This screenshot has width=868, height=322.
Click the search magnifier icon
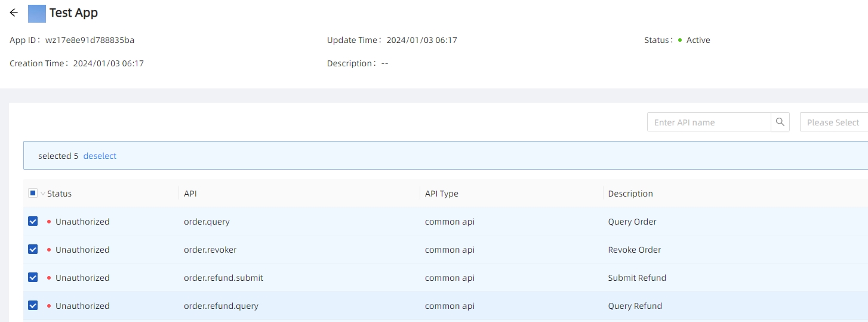[x=780, y=122]
